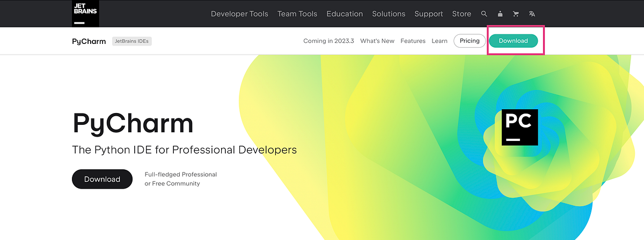Image resolution: width=644 pixels, height=240 pixels.
Task: Click the JetBrains IDEs tag
Action: pyautogui.click(x=132, y=41)
